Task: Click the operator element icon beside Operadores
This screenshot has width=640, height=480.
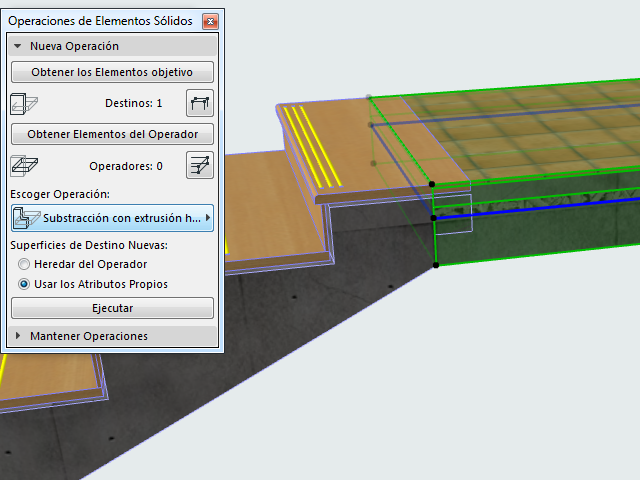Action: tap(24, 166)
